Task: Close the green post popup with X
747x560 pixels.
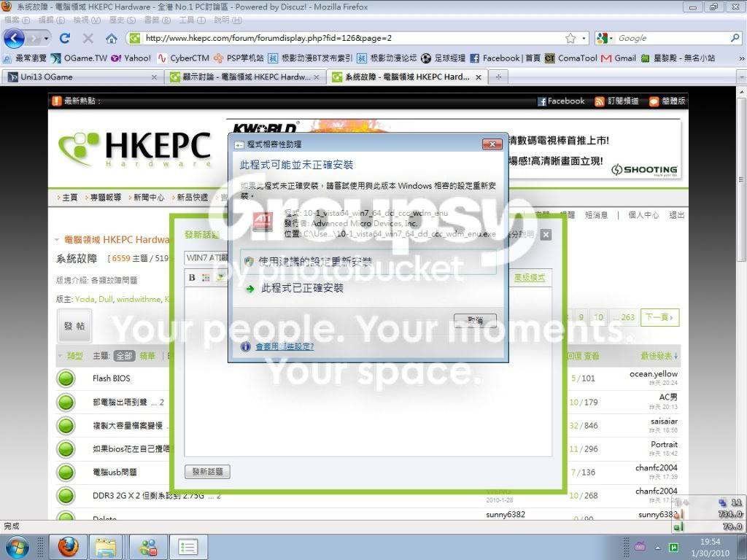Action: (x=546, y=234)
